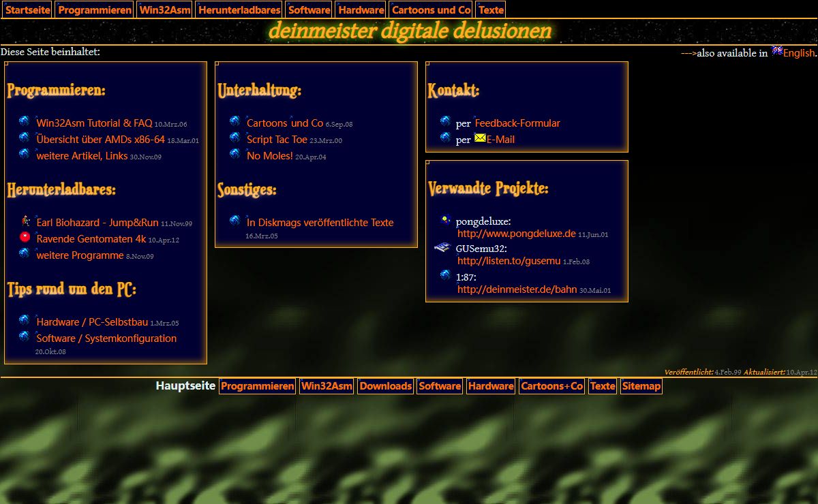Open weitere Artikel, Links entry
This screenshot has height=504, width=818.
[82, 156]
